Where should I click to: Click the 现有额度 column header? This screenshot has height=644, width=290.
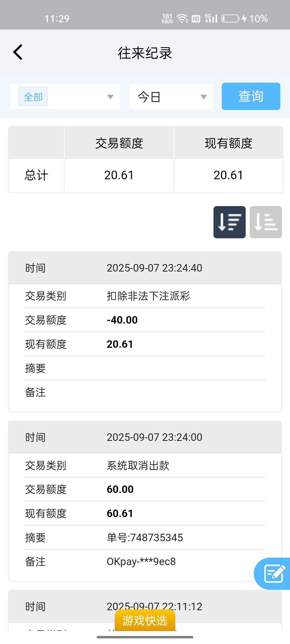[229, 143]
